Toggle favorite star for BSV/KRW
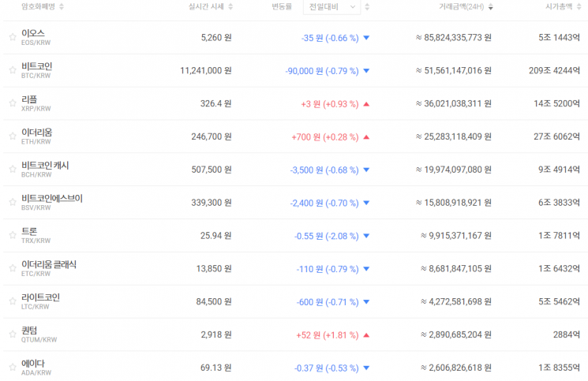Image resolution: width=588 pixels, height=381 pixels. pyautogui.click(x=13, y=202)
